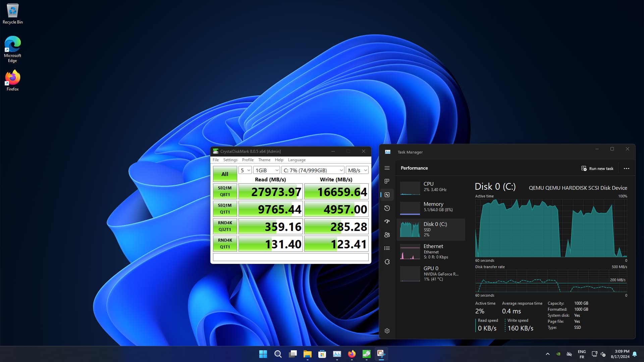644x362 pixels.
Task: Run the SEQ1M Q1T1 test
Action: coord(225,209)
